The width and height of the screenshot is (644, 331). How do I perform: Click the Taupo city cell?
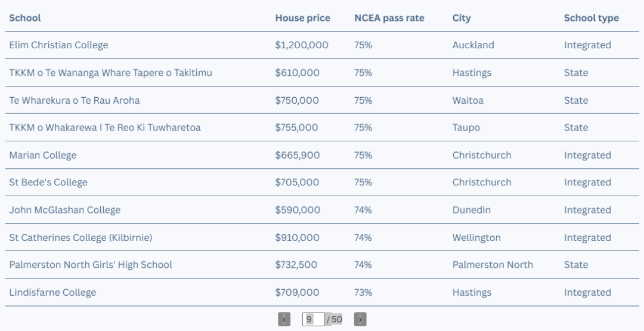click(466, 128)
